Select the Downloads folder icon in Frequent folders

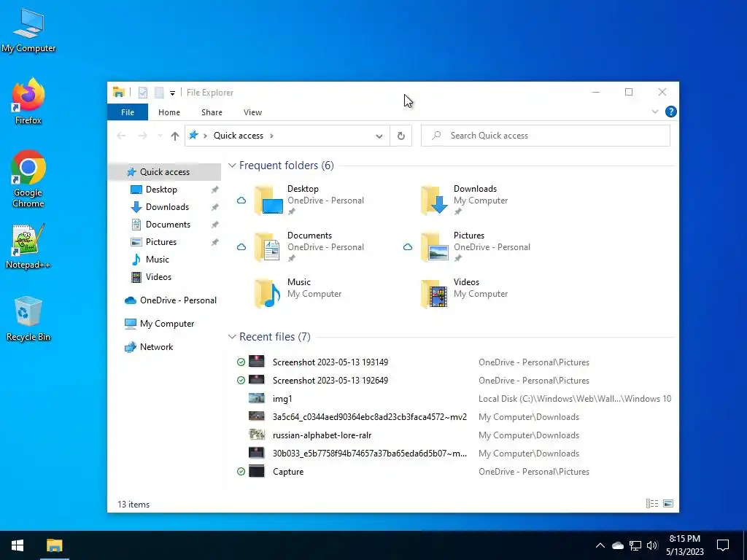pos(435,201)
